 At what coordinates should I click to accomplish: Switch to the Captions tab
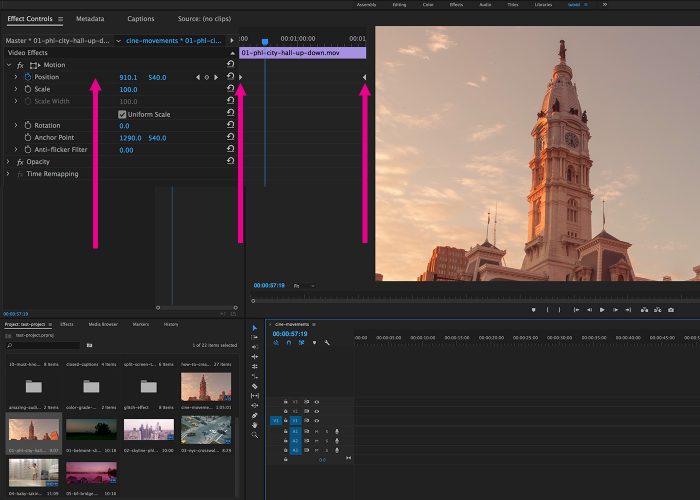click(141, 19)
